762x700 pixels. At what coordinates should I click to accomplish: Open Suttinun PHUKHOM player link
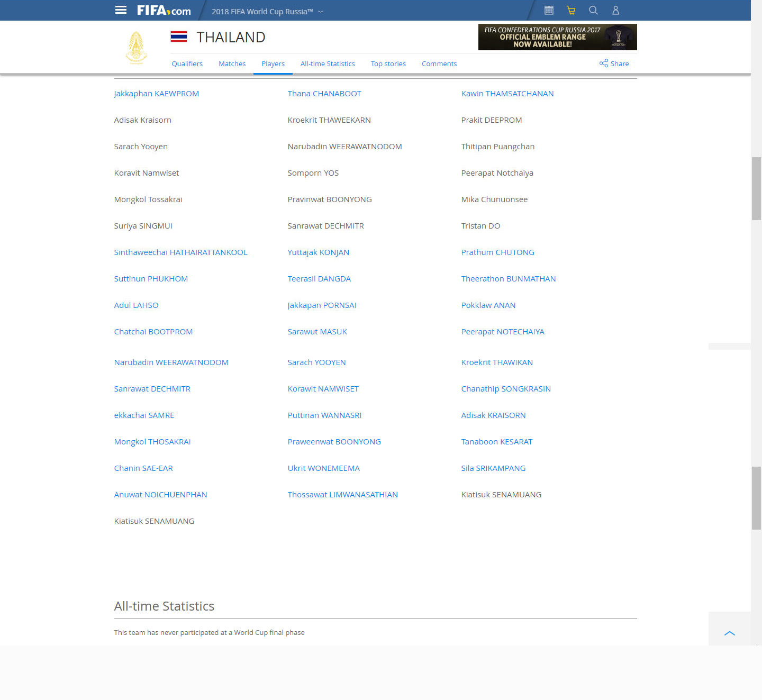pos(151,279)
